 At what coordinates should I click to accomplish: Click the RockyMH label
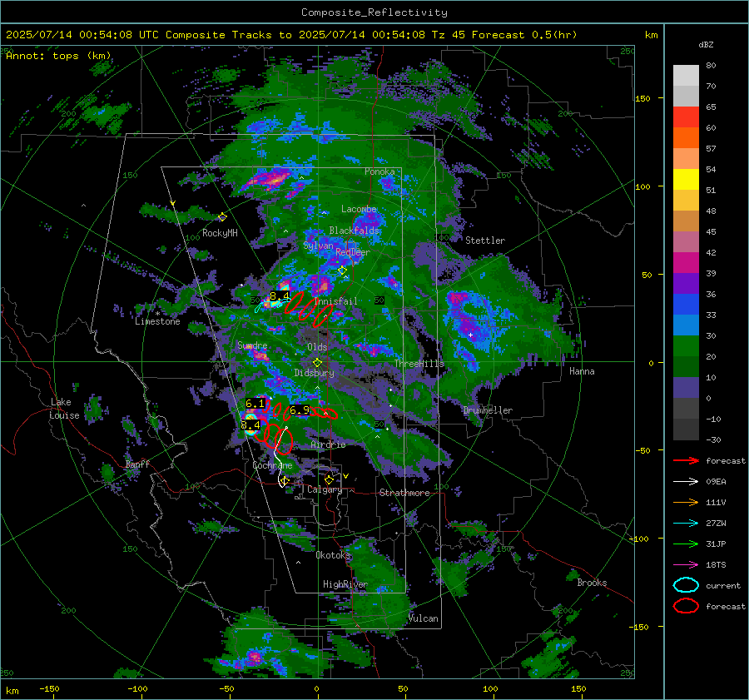click(220, 233)
